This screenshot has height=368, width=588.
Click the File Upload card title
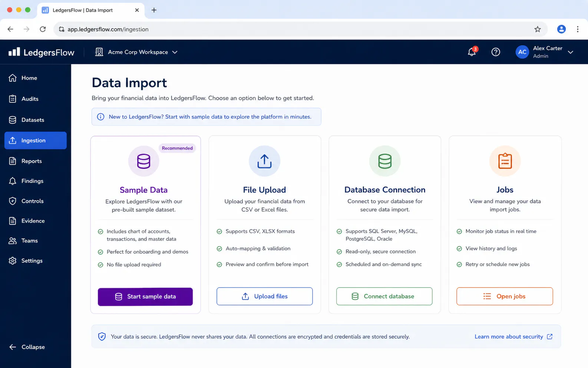264,190
